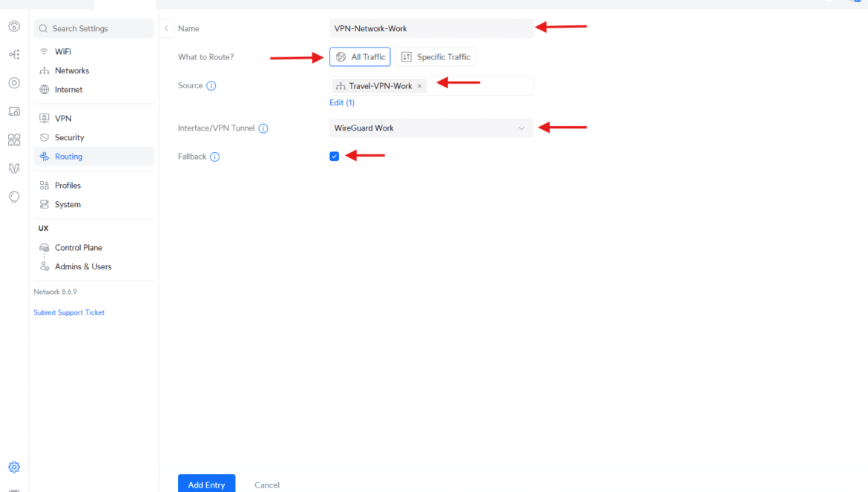Open Internet settings
The image size is (868, 492).
(93, 89)
